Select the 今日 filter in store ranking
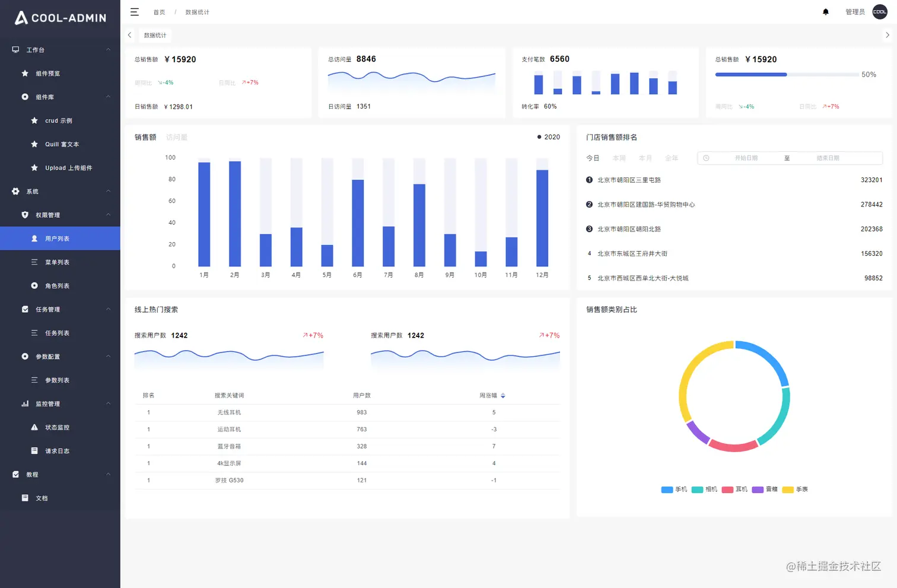This screenshot has height=588, width=897. pos(593,158)
